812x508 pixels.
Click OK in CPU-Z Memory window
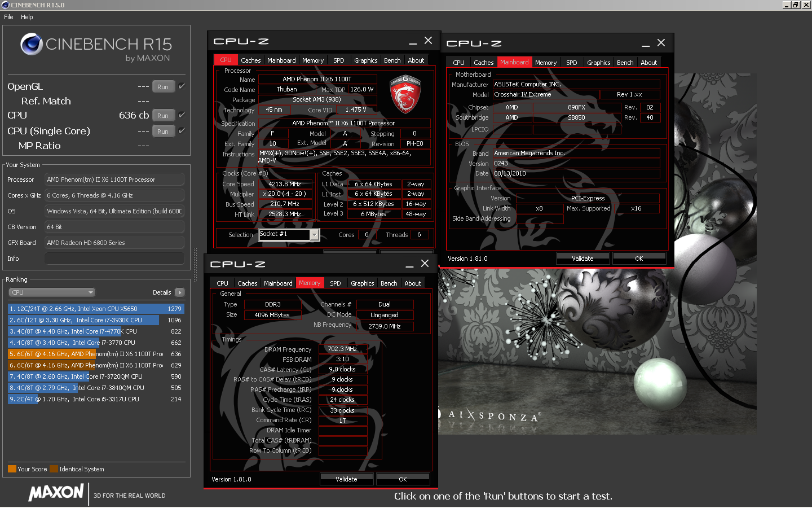click(403, 479)
